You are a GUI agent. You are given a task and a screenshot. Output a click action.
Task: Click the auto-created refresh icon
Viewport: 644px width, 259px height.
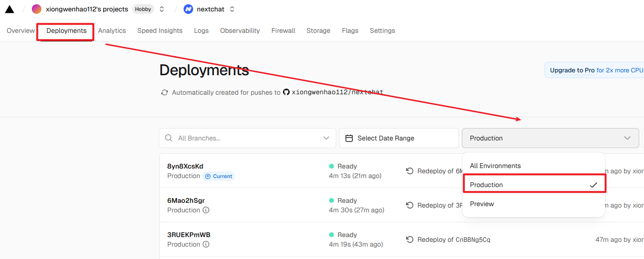(x=165, y=92)
